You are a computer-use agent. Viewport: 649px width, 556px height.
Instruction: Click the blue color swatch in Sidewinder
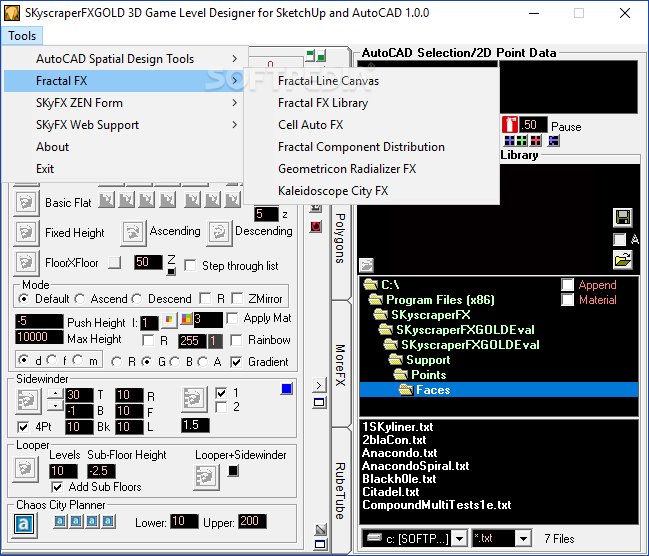pyautogui.click(x=286, y=389)
